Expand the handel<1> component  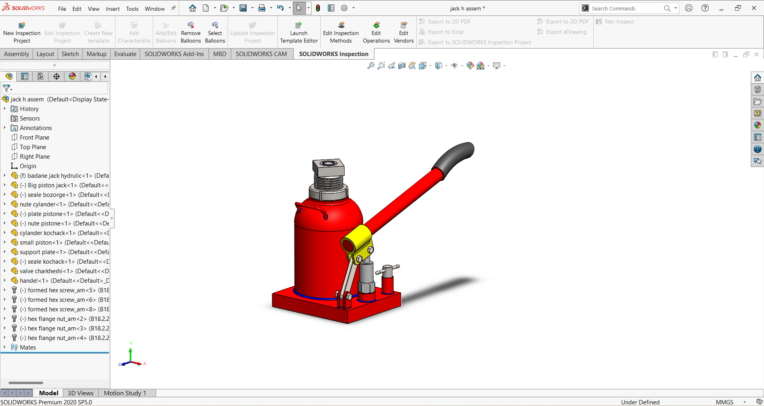[5, 281]
